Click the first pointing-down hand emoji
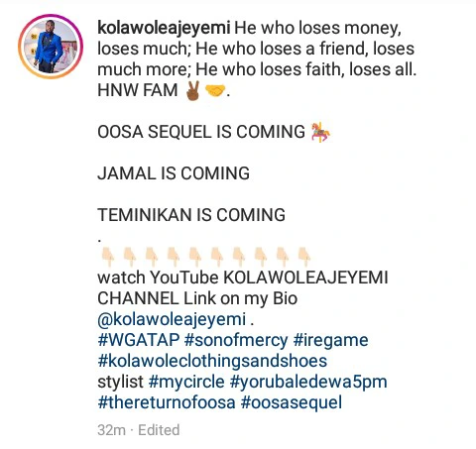This screenshot has height=449, width=476. (x=108, y=257)
